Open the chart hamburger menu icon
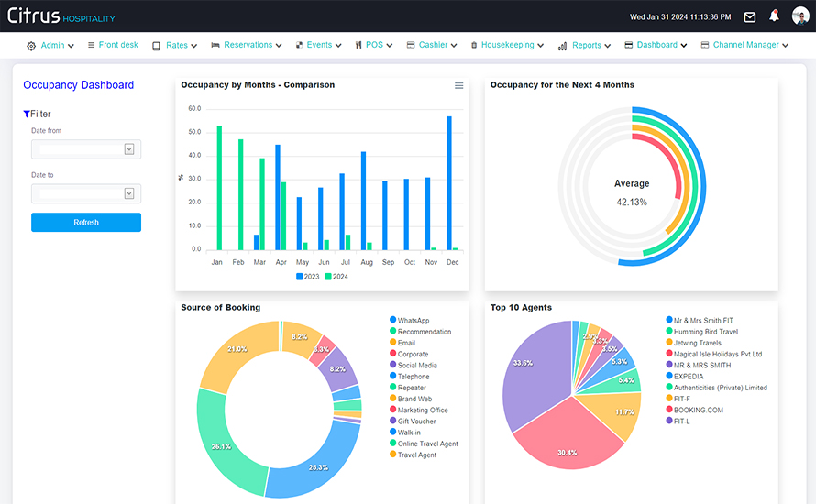 coord(459,85)
